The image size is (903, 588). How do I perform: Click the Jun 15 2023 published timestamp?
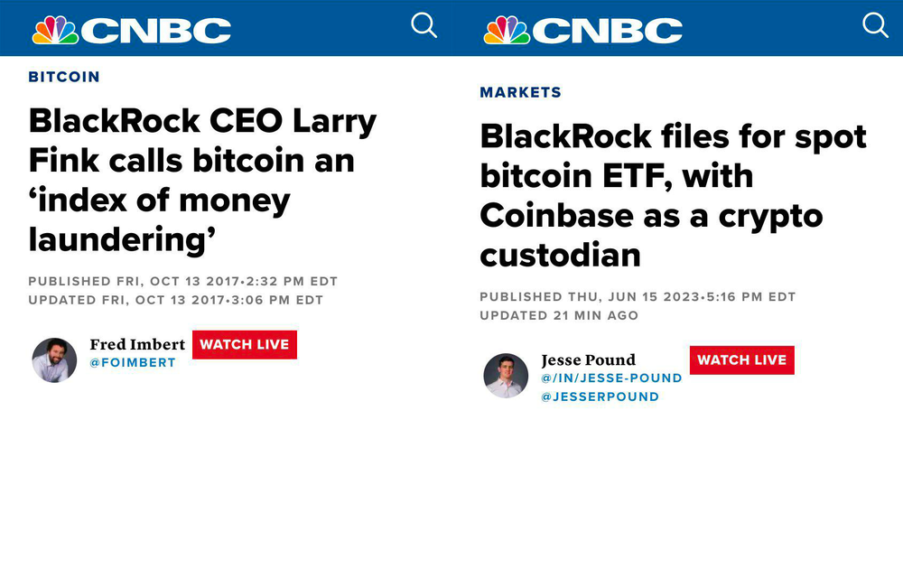638,297
